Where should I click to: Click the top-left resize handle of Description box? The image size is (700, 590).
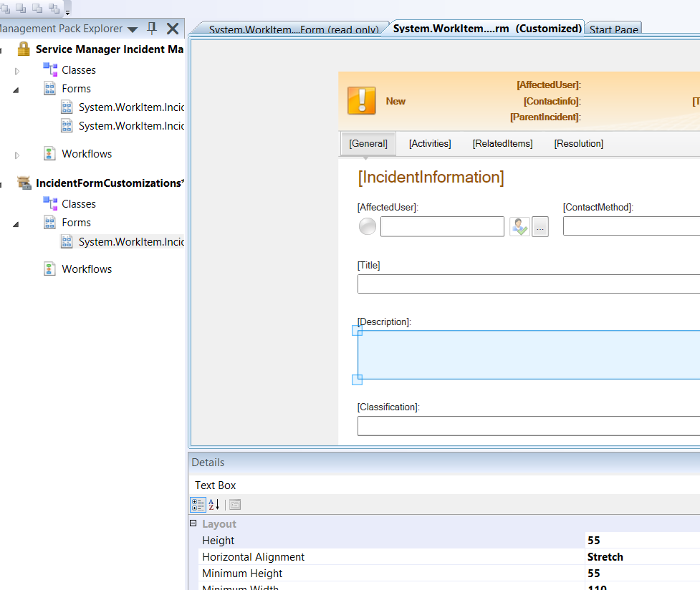[357, 331]
